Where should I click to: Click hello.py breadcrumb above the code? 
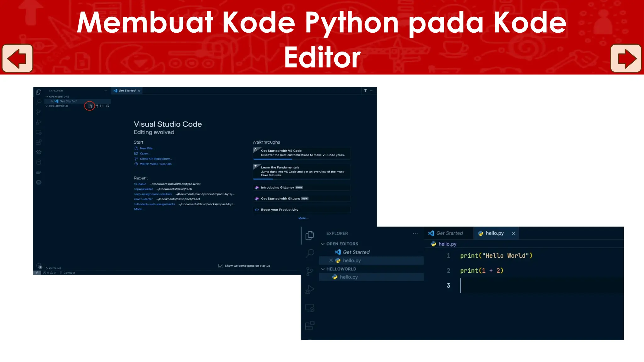click(x=444, y=244)
